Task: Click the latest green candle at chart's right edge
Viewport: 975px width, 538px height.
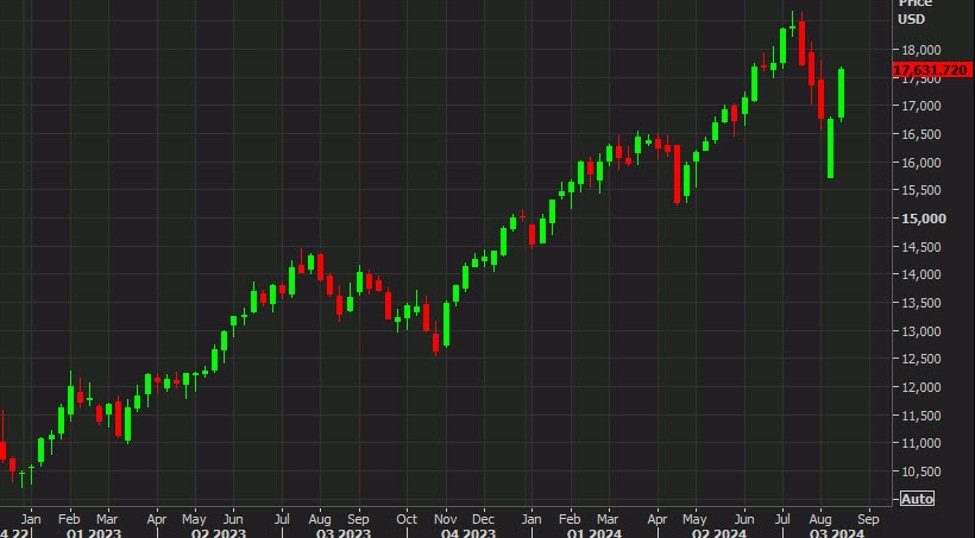Action: pyautogui.click(x=841, y=93)
